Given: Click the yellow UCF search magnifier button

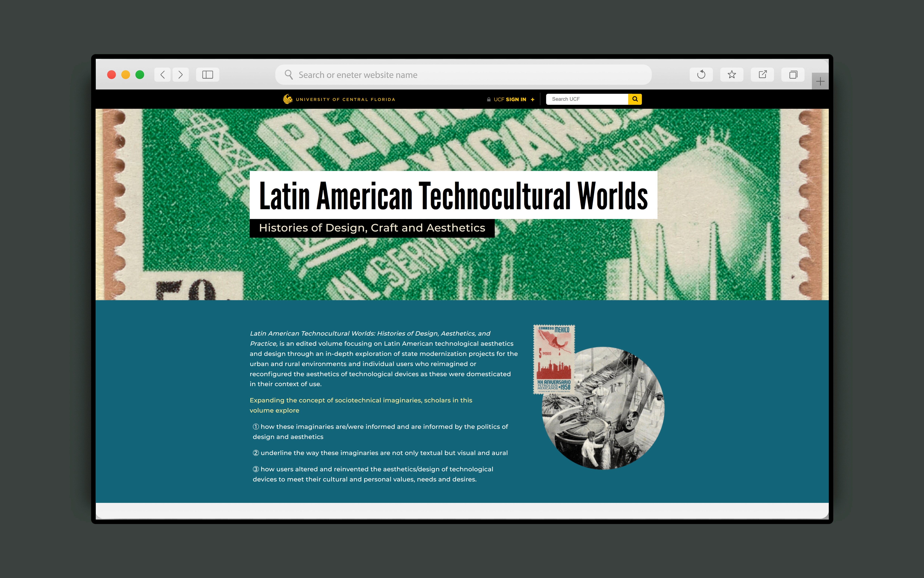Looking at the screenshot, I should tap(635, 99).
